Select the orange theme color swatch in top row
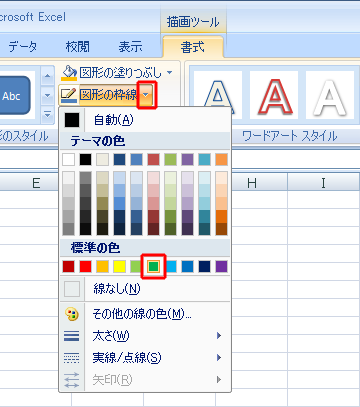 221,160
